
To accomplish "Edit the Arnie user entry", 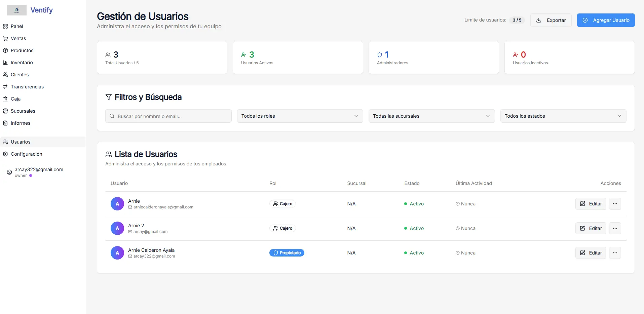I will coord(591,204).
